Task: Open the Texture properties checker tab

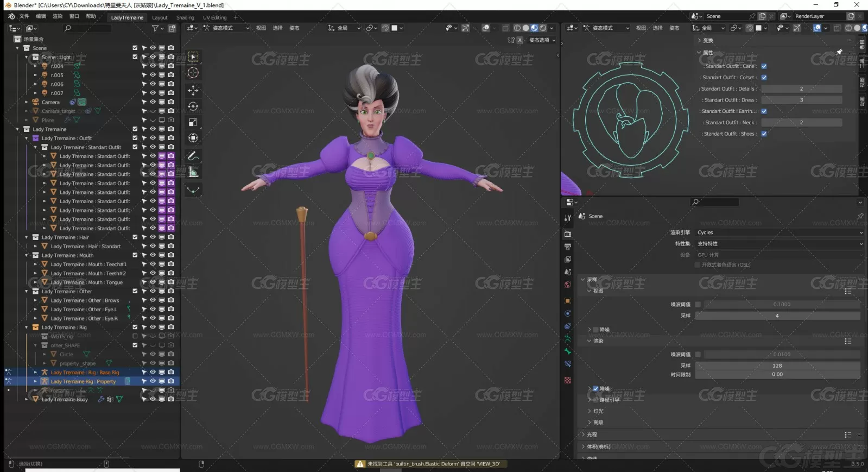Action: (x=568, y=380)
